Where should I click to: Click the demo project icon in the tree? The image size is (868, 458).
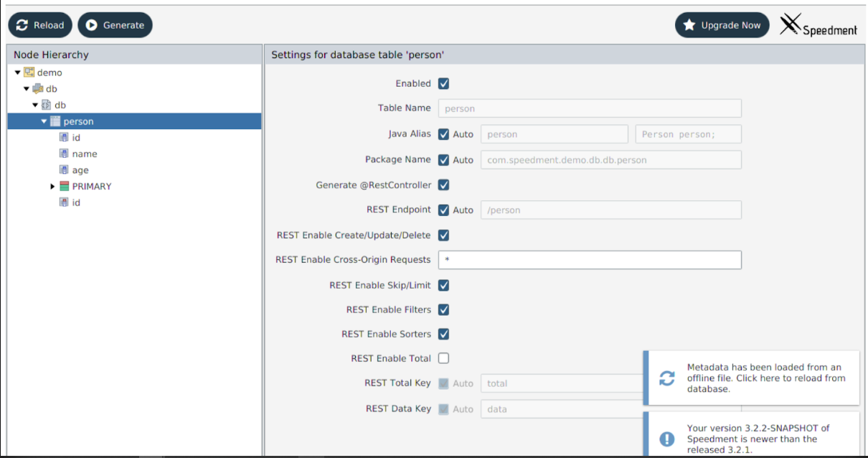29,73
